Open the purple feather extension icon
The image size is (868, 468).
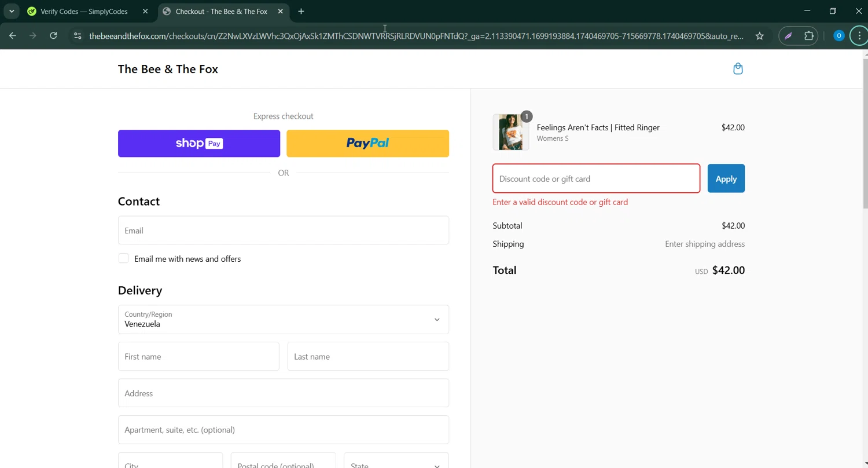click(788, 36)
